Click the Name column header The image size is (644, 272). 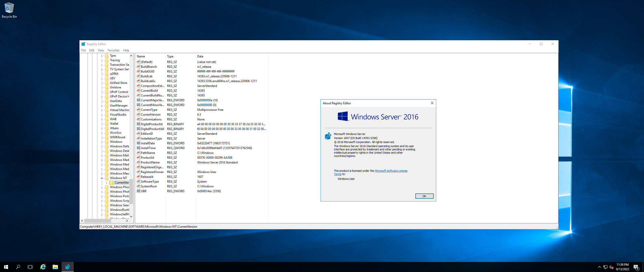tap(150, 56)
